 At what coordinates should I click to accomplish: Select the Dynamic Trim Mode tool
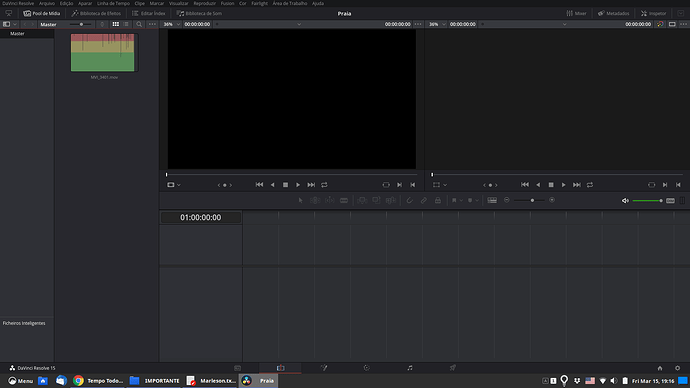coord(330,200)
